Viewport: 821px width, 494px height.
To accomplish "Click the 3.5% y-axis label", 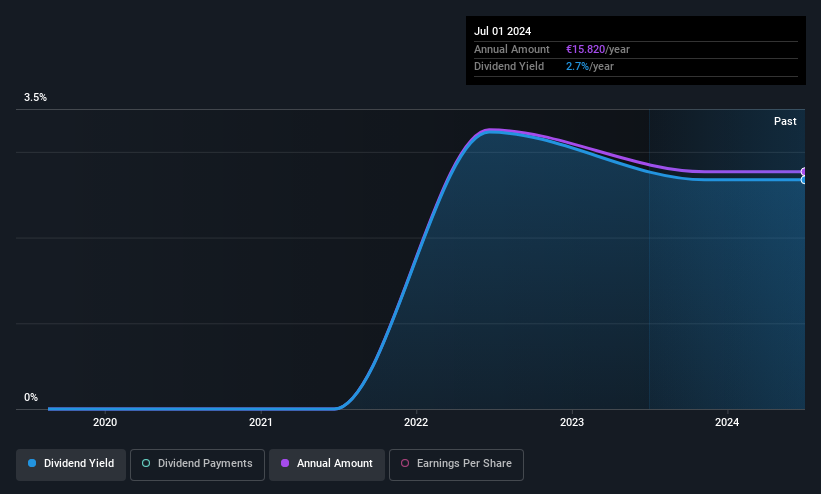I will 35,97.
